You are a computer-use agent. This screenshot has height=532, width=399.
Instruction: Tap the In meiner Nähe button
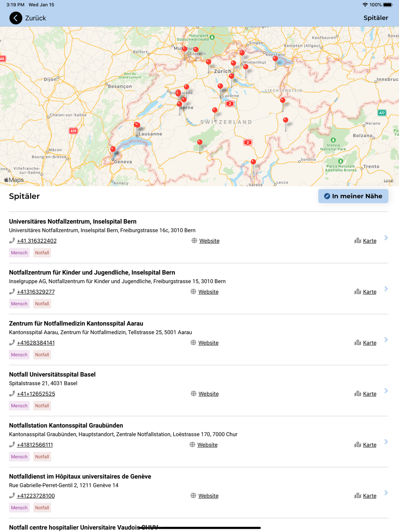tap(353, 196)
